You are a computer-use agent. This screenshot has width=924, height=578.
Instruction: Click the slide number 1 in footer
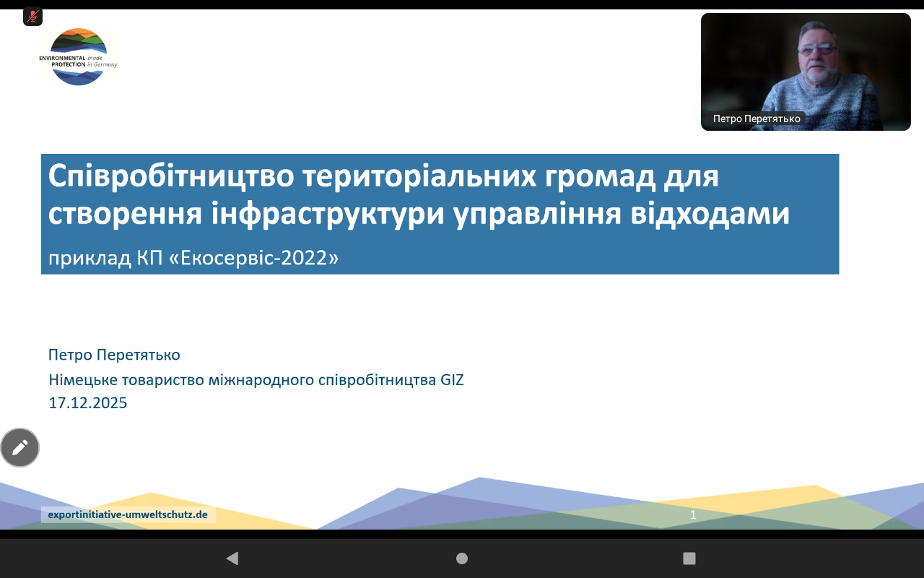693,514
